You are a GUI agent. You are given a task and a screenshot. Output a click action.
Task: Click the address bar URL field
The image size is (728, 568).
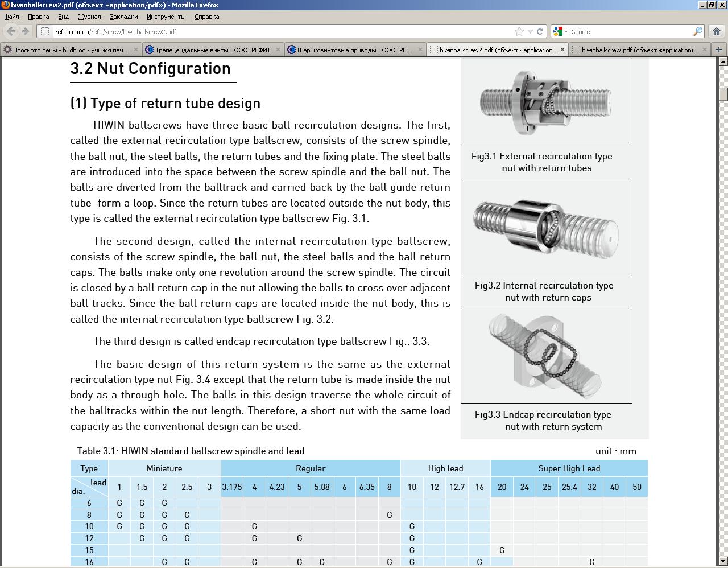pos(284,32)
